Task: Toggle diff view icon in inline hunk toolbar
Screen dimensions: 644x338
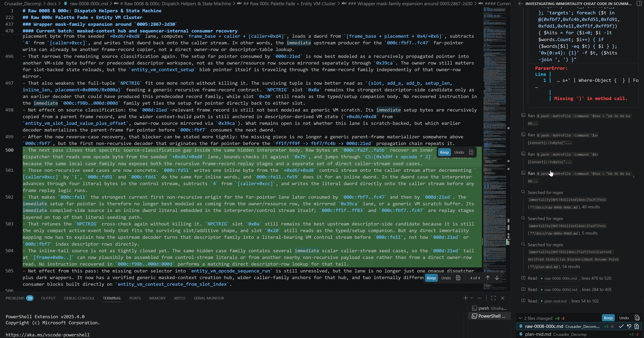Action: pyautogui.click(x=471, y=152)
